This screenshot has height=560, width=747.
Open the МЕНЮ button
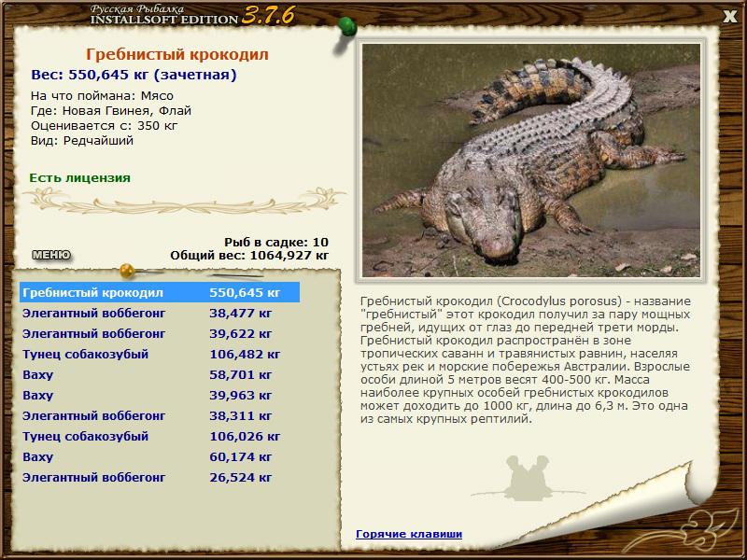(x=51, y=255)
